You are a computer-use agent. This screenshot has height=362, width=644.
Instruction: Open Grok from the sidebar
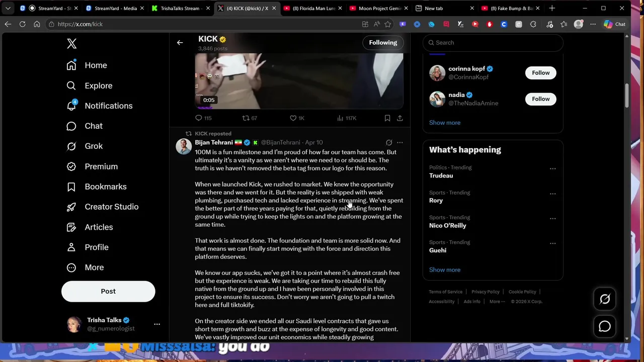[85, 146]
